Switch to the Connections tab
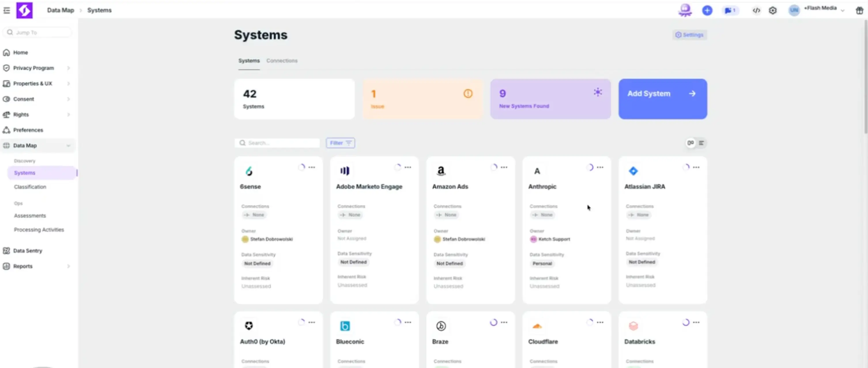 [282, 60]
